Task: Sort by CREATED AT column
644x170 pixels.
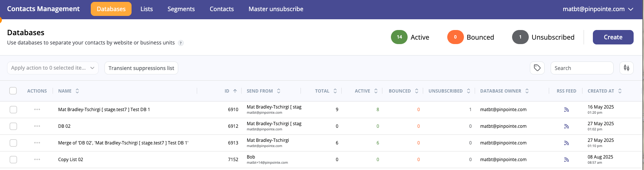Action: point(620,91)
